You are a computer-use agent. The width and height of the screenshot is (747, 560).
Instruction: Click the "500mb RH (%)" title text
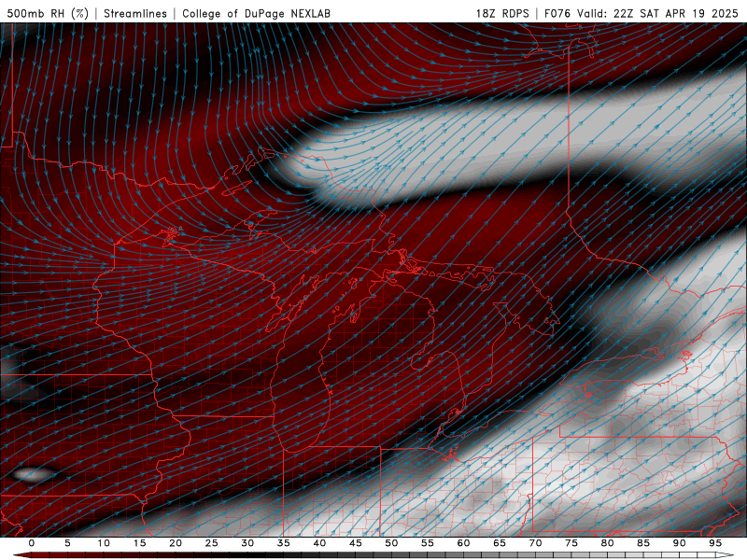point(48,13)
